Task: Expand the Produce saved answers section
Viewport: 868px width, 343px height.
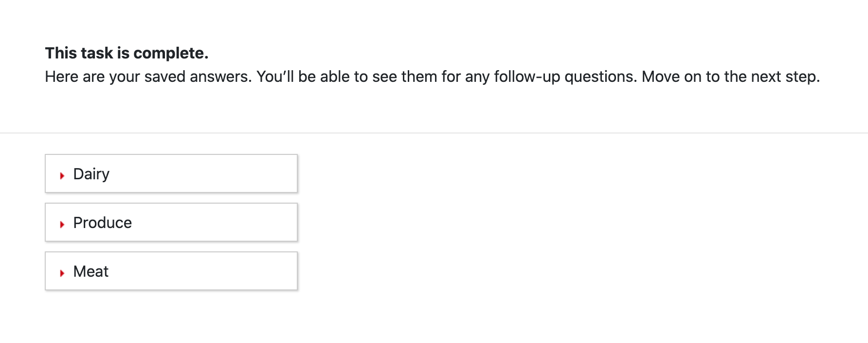Action: coord(171,223)
